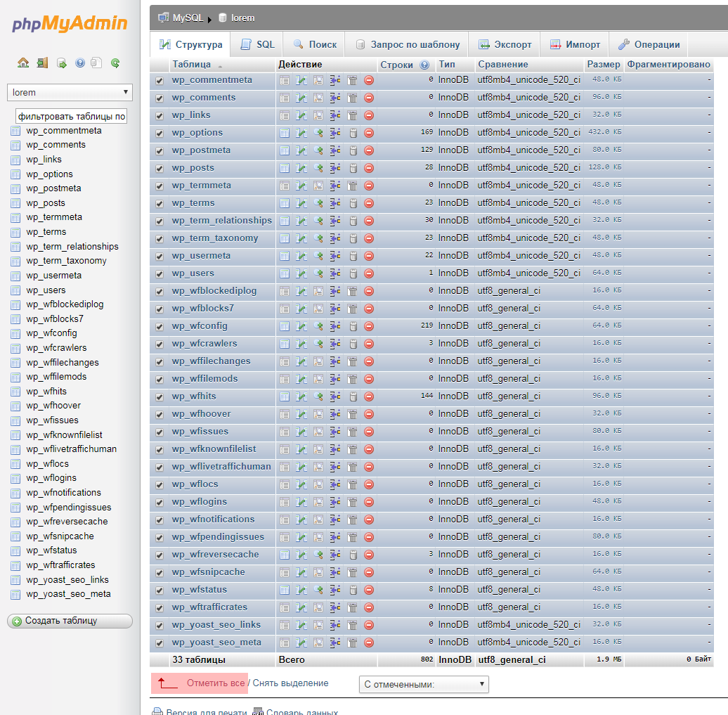Click the help icon next to Строки header
728x715 pixels.
(x=424, y=65)
